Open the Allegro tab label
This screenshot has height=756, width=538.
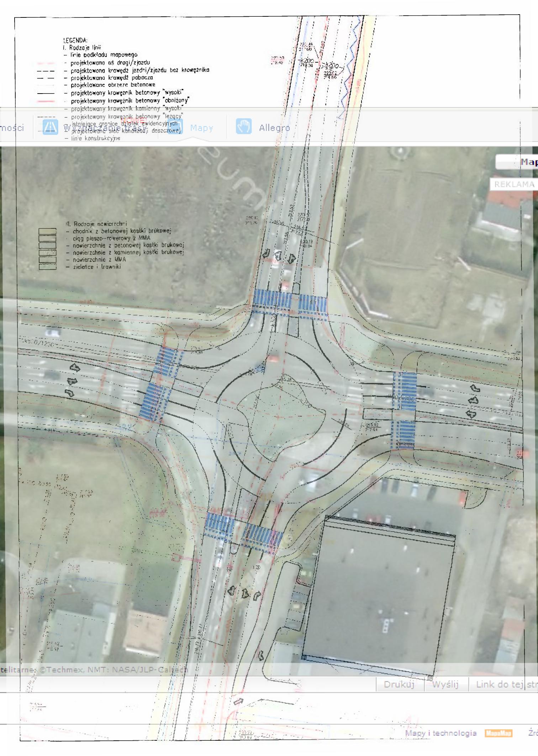pyautogui.click(x=274, y=128)
